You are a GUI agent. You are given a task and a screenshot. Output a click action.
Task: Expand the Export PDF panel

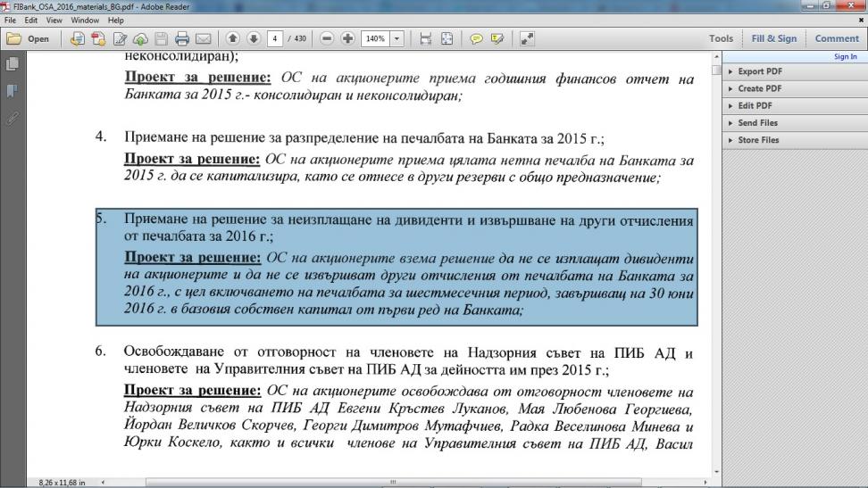click(795, 71)
